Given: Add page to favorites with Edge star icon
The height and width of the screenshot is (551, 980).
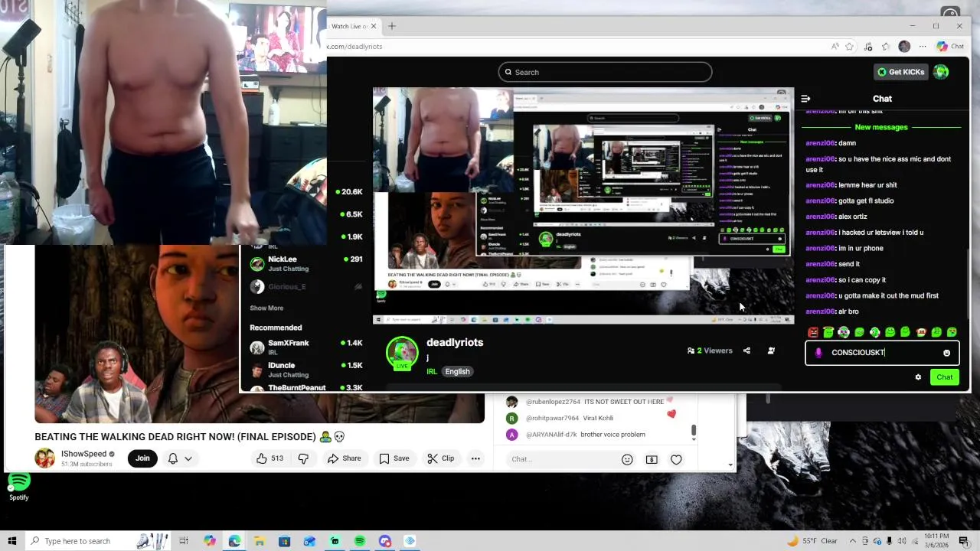Looking at the screenshot, I should point(851,47).
